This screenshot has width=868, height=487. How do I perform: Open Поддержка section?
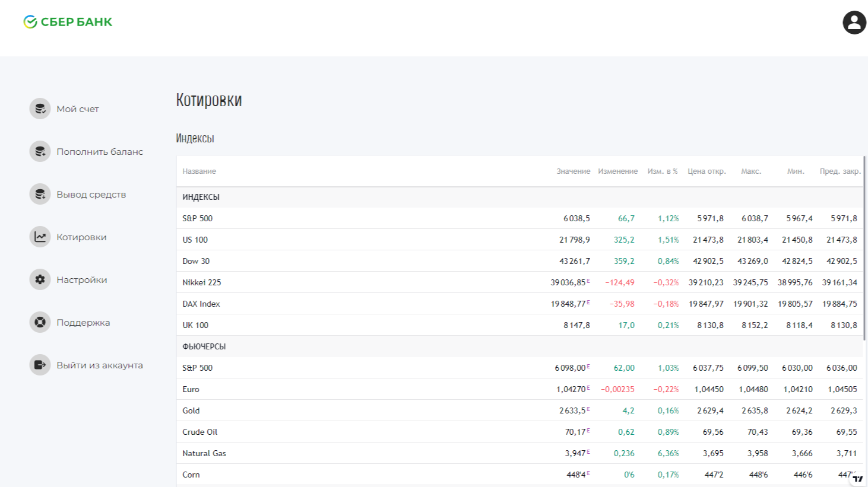83,323
